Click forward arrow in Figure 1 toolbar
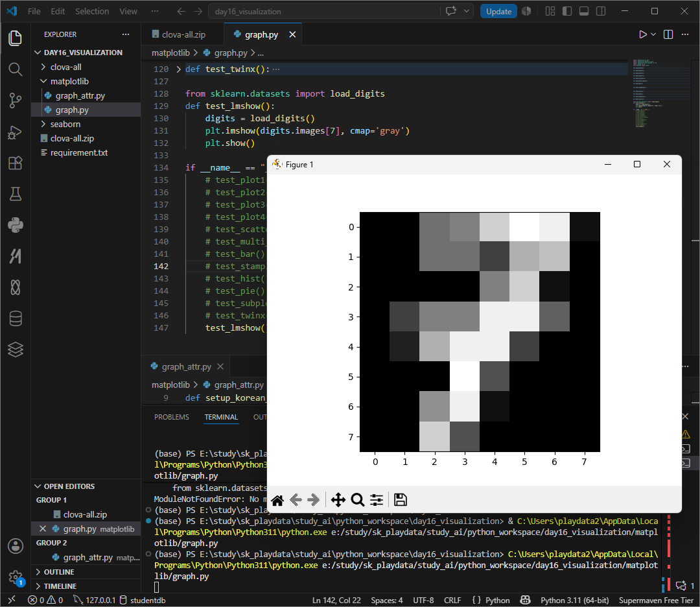Screen dimensions: 700x607 (314, 500)
